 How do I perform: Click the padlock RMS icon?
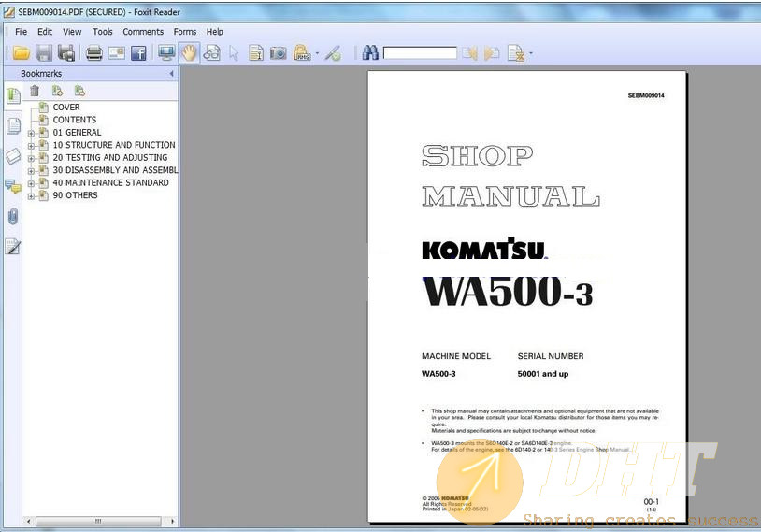pos(302,53)
